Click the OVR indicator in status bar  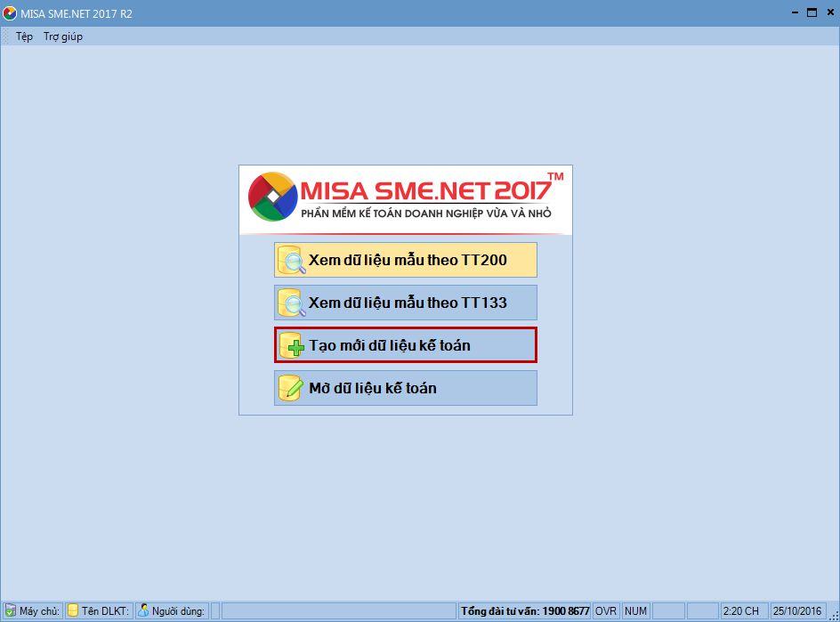(x=606, y=610)
